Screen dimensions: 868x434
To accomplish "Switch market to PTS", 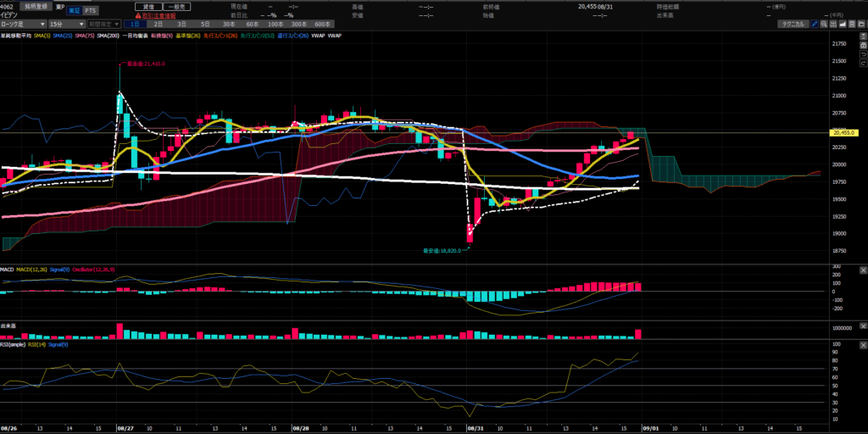I will (x=90, y=10).
